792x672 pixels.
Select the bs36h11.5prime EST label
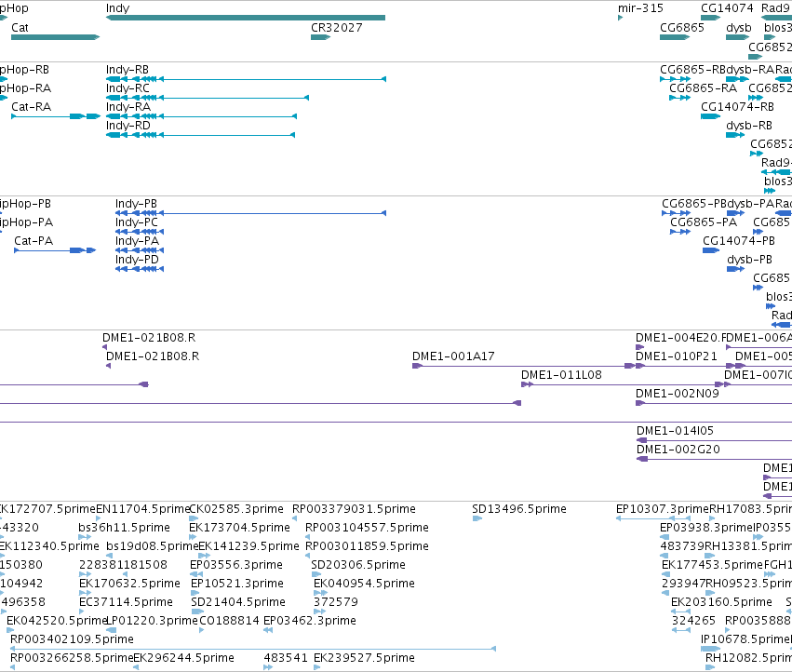tap(125, 528)
